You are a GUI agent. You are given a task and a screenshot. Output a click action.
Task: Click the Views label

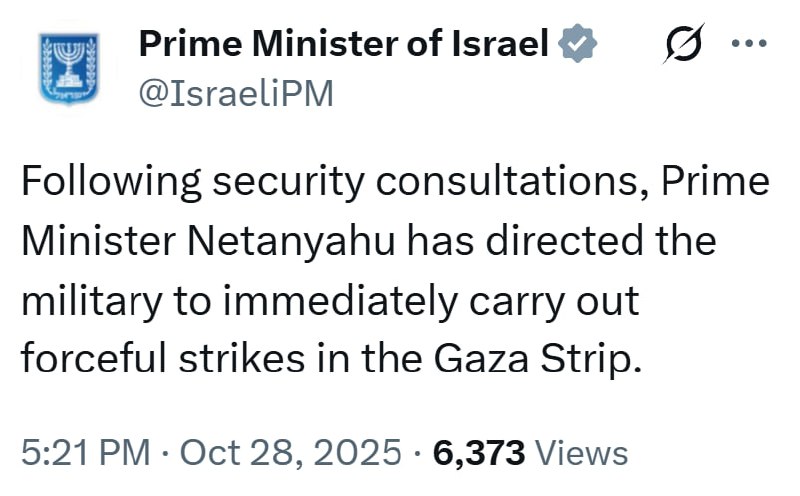(x=582, y=453)
